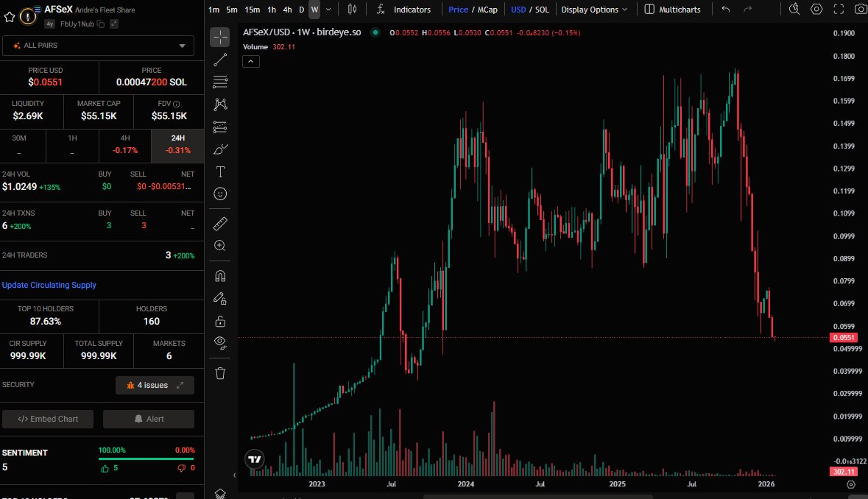Viewport: 868px width, 499px height.
Task: Open the emoji icons tool
Action: coord(220,194)
